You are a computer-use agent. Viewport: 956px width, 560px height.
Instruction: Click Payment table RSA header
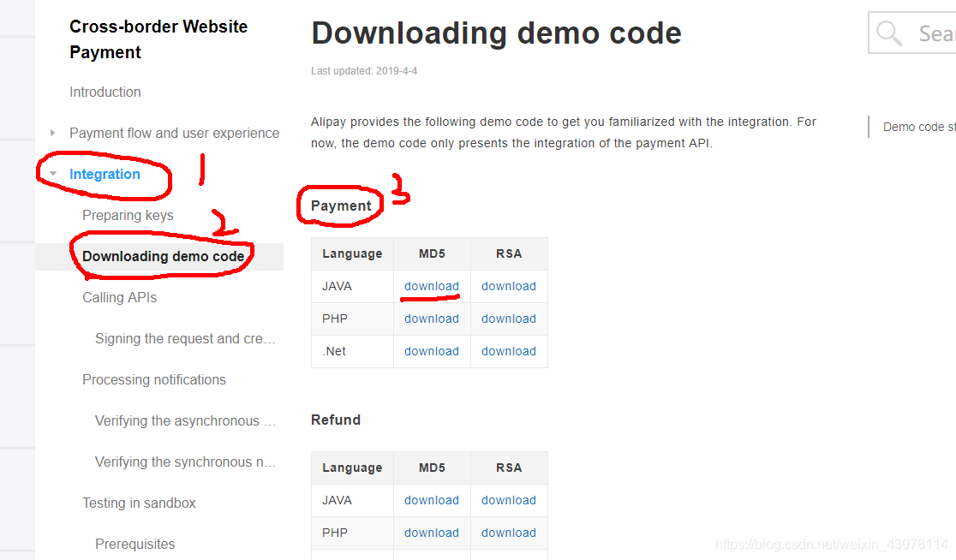[509, 253]
